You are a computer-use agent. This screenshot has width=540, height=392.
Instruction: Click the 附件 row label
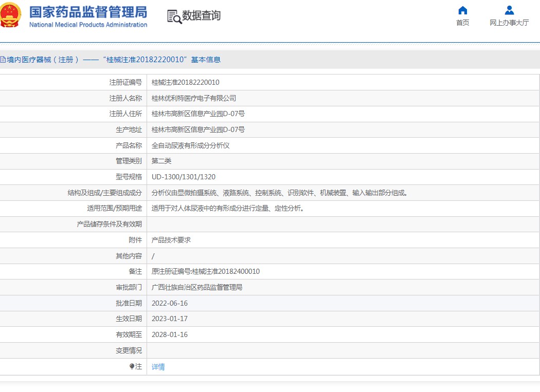point(135,240)
